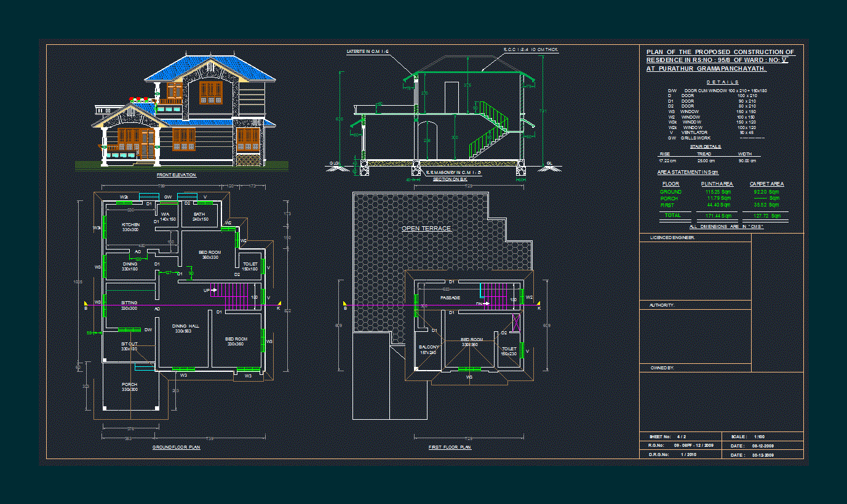The image size is (847, 504).
Task: Click the OPEN TERRACE text
Action: (x=426, y=229)
